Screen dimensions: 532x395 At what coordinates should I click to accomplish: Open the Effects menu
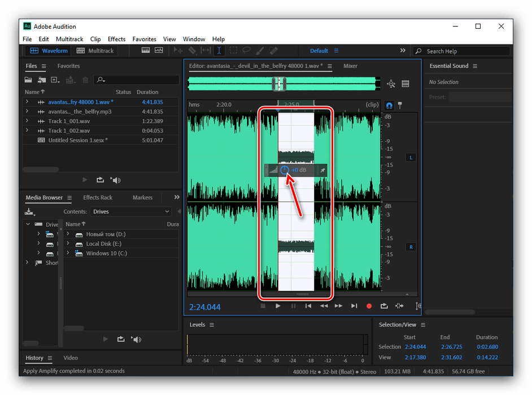pos(116,39)
